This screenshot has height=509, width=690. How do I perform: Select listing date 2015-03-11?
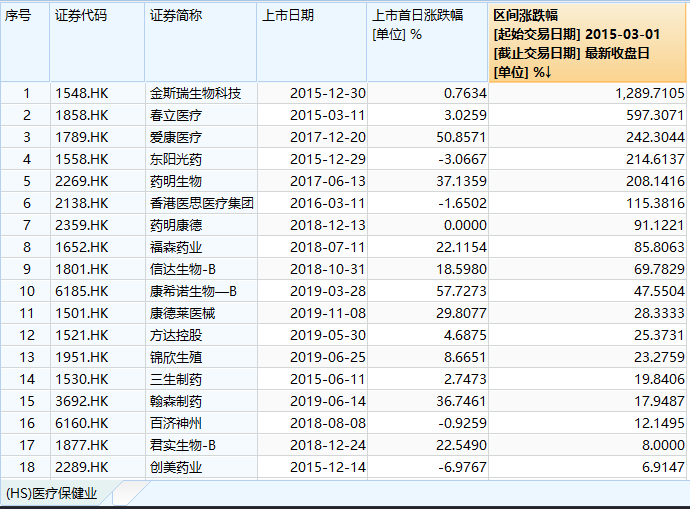click(x=328, y=115)
